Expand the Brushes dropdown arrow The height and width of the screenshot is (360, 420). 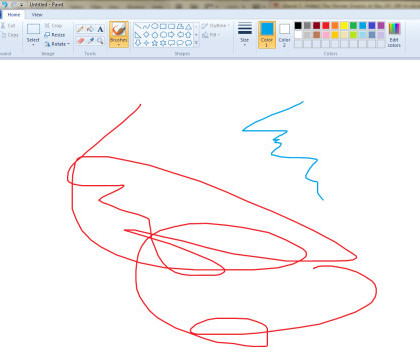click(119, 45)
